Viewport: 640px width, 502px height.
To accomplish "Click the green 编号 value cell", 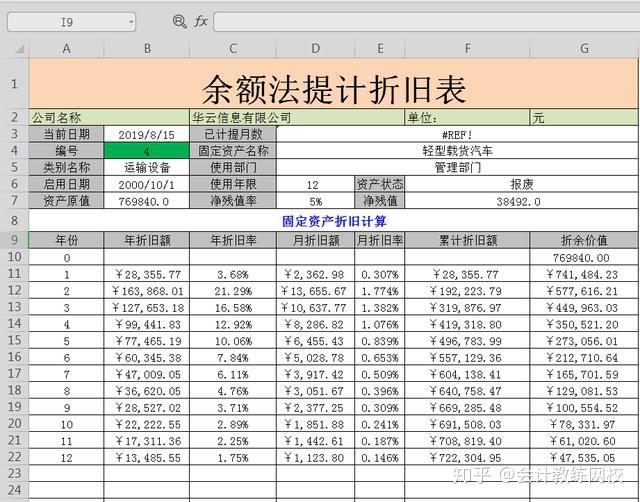I will click(x=147, y=151).
